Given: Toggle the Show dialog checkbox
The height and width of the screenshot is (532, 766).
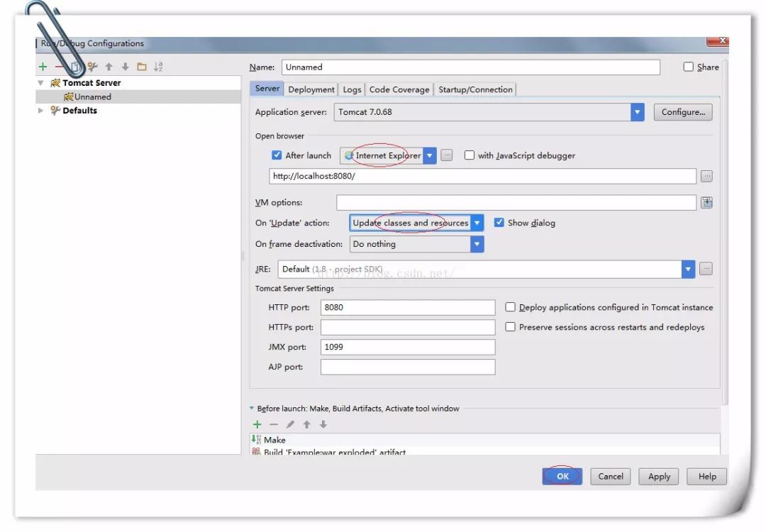Looking at the screenshot, I should tap(499, 223).
